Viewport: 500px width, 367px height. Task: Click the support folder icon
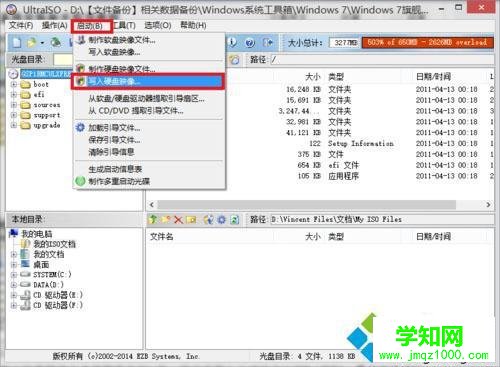[x=25, y=115]
